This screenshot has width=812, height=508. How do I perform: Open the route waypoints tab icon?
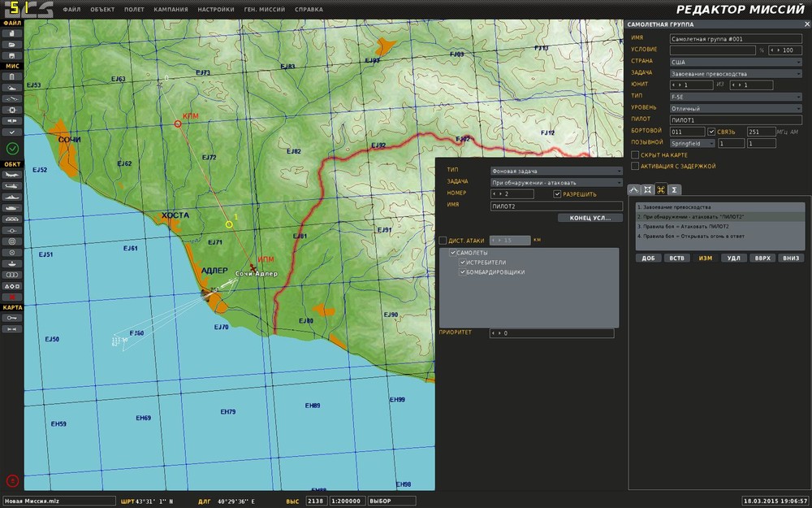634,189
